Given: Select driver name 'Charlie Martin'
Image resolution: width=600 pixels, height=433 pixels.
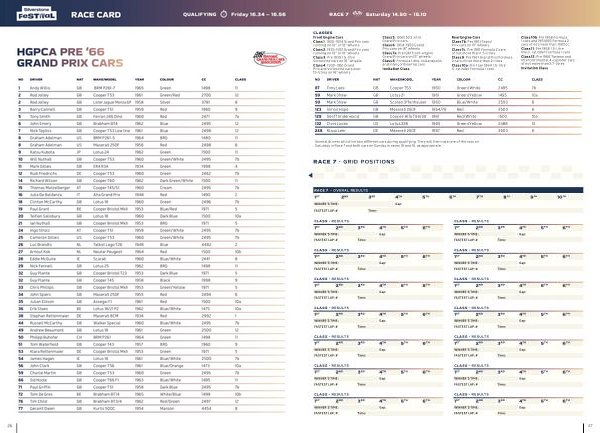Looking at the screenshot, I should [x=43, y=373].
